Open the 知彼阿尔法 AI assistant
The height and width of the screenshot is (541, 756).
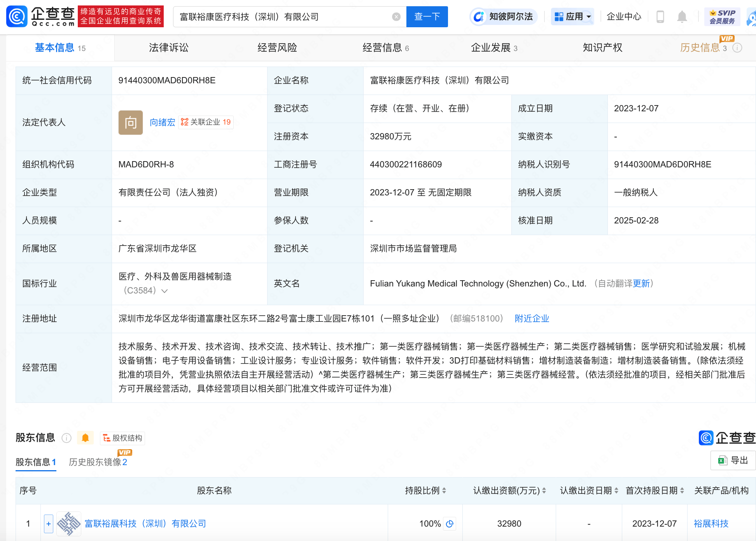[x=503, y=17]
